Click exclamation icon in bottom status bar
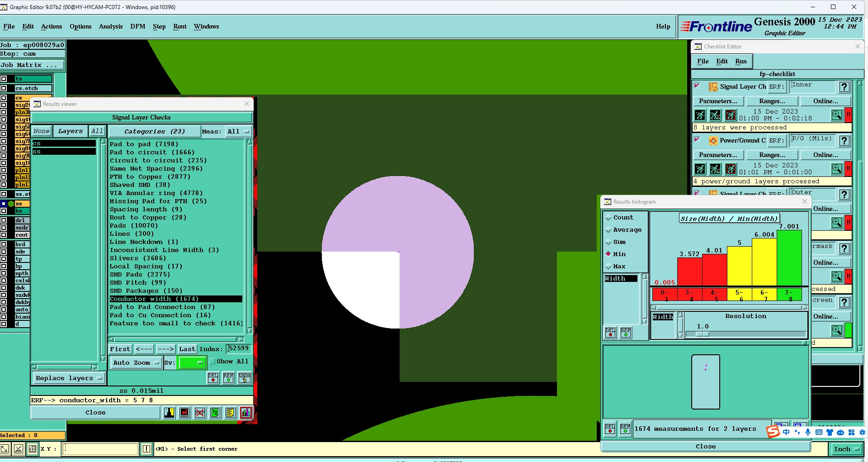The height and width of the screenshot is (462, 868). [146, 449]
